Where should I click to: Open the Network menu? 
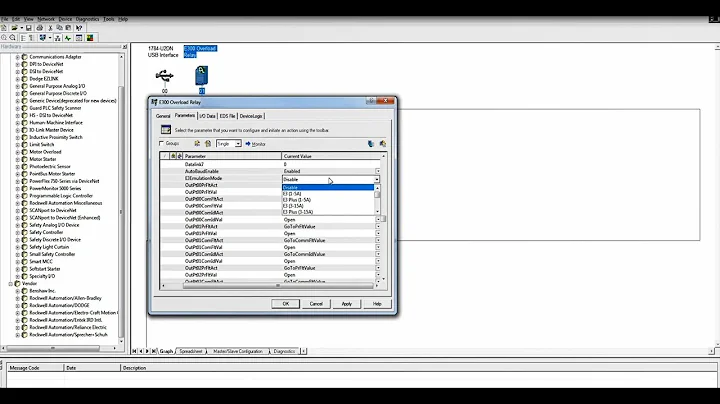coord(46,19)
